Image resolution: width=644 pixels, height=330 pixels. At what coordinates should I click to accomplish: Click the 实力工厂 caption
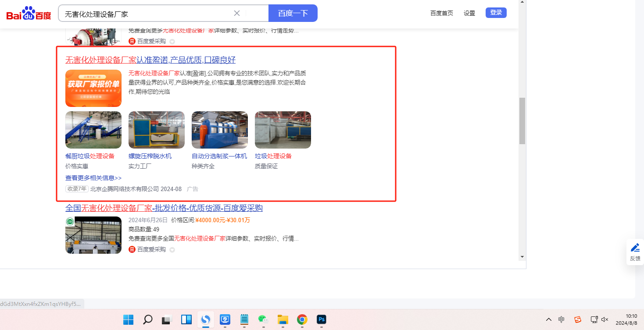[x=140, y=167]
